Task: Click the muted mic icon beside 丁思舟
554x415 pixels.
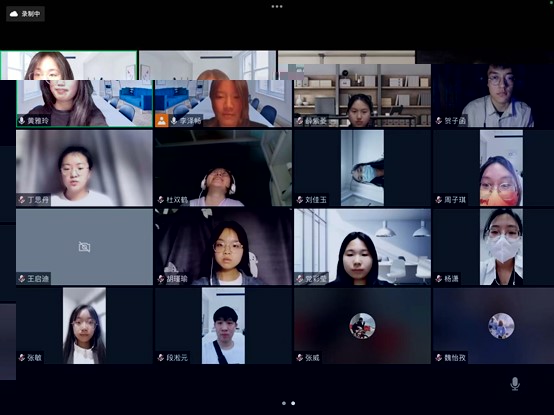Action: tap(22, 200)
